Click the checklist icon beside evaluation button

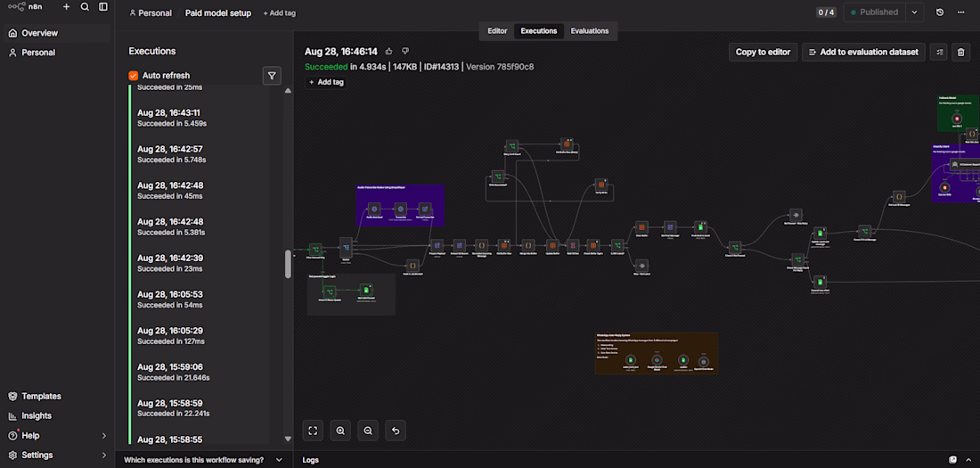click(x=938, y=52)
